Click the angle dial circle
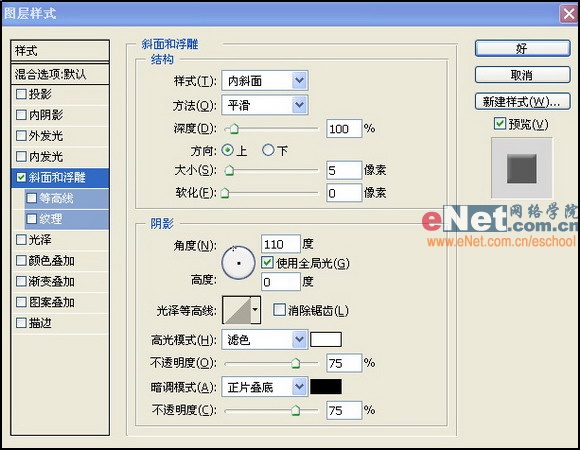This screenshot has height=450, width=580. tap(238, 263)
